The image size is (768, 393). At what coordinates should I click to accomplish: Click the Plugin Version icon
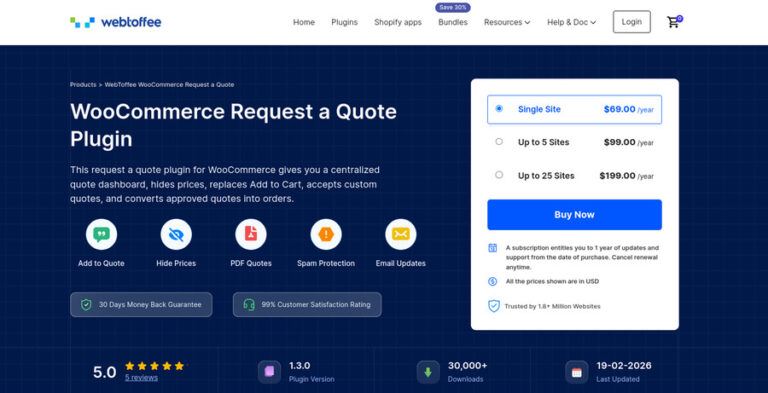point(269,372)
